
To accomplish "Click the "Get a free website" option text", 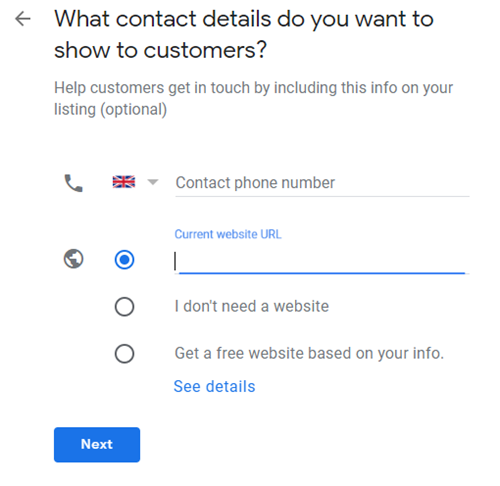I will click(x=309, y=353).
